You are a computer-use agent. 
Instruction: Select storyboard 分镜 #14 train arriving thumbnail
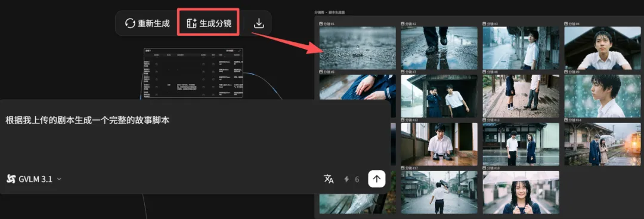pos(602,144)
